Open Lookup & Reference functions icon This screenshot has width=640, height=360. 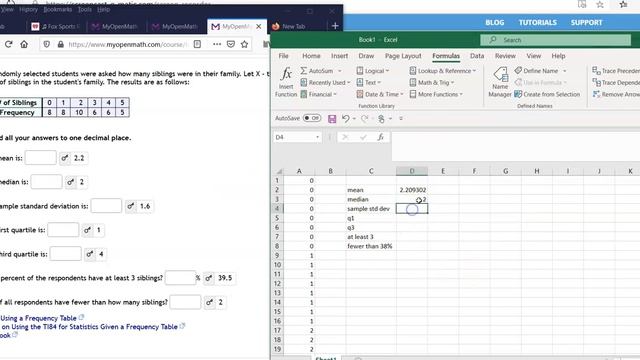413,71
